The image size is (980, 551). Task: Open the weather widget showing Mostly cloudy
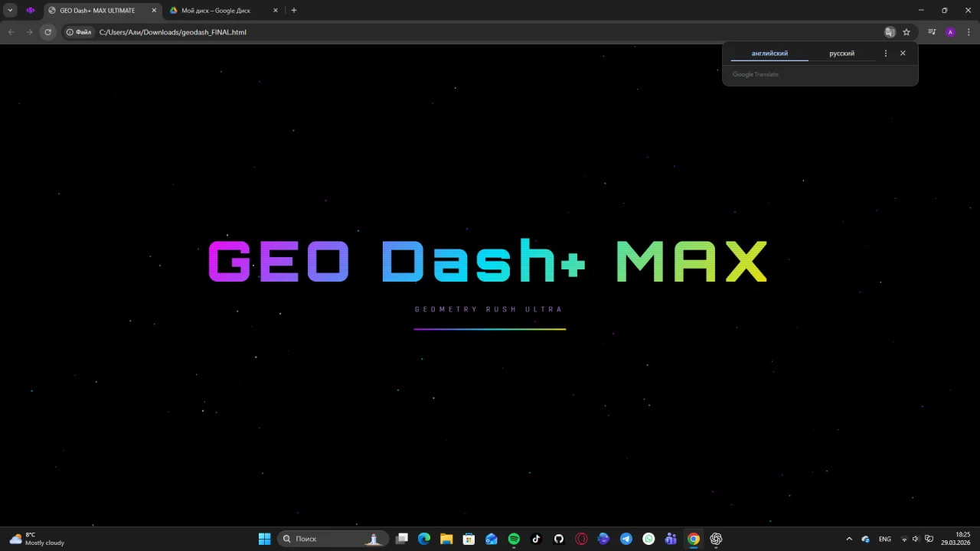(37, 539)
